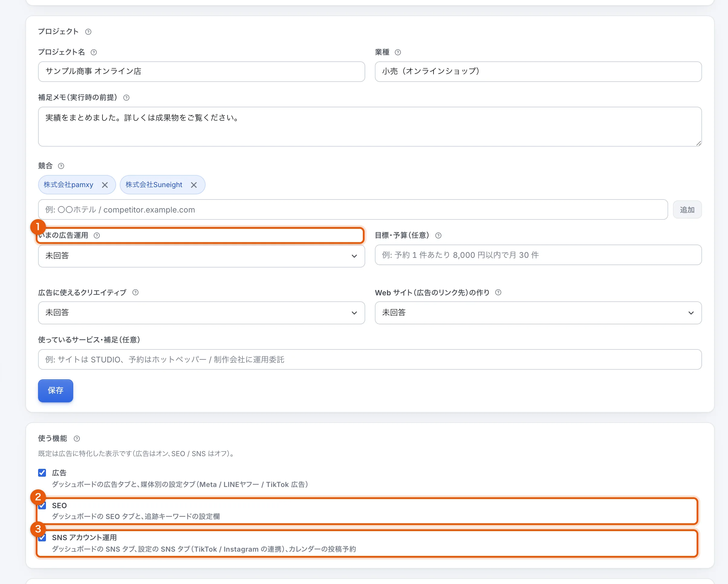This screenshot has height=584, width=728.
Task: Click help icon beside 業種 label
Action: [398, 52]
